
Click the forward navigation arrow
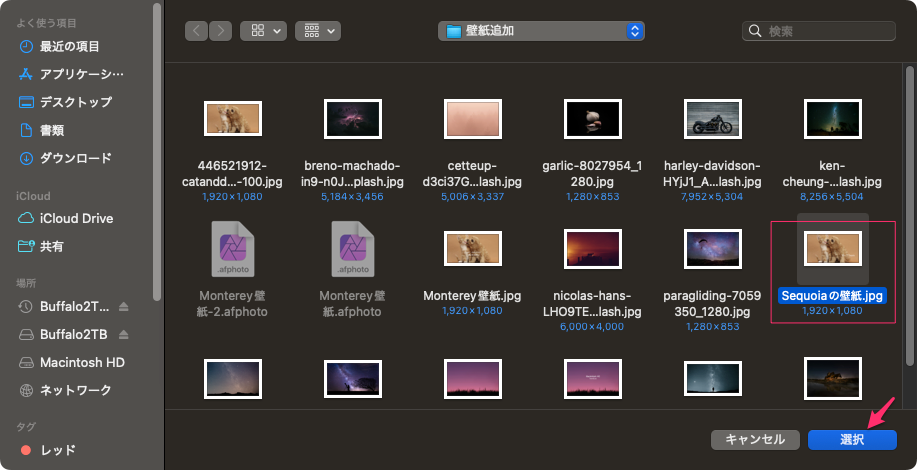pyautogui.click(x=221, y=31)
